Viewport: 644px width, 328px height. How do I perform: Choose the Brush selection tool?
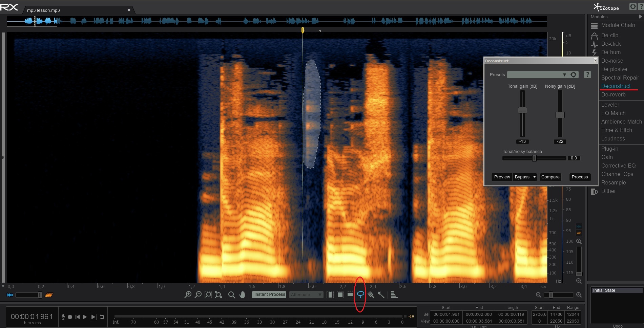pos(371,295)
